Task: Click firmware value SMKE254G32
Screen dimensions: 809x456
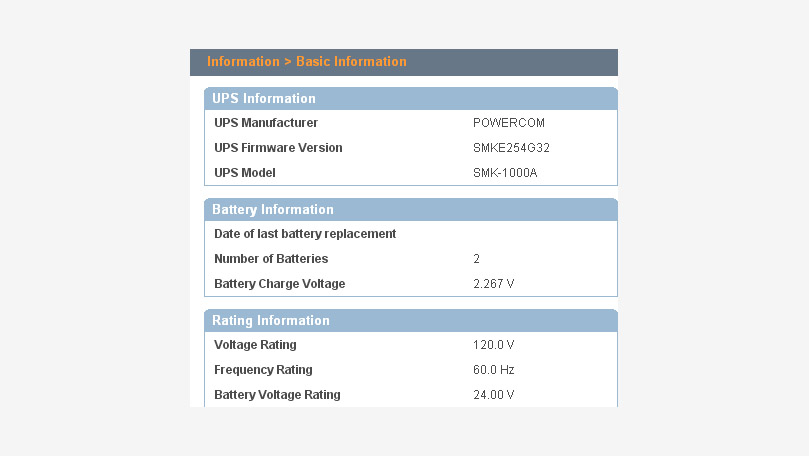Action: [511, 148]
